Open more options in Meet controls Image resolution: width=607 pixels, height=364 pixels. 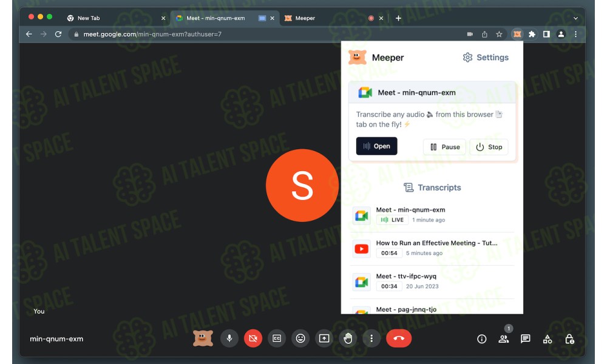click(x=371, y=339)
